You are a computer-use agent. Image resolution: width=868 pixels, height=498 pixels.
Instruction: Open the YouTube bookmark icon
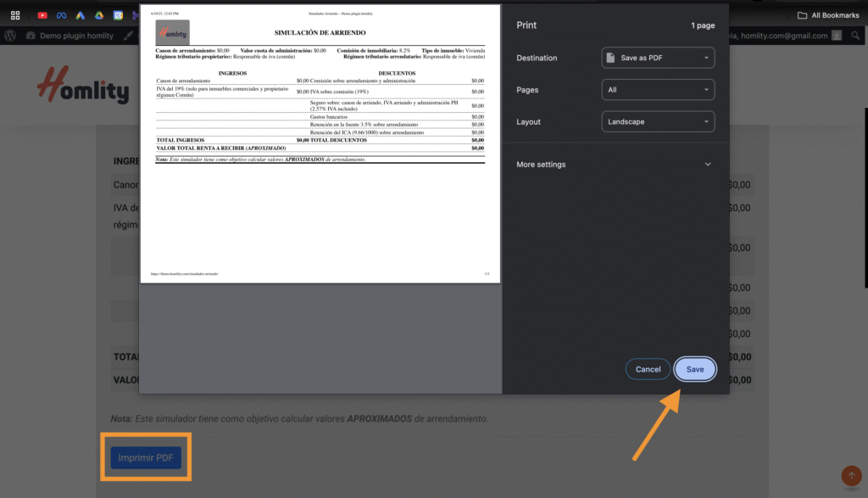click(x=42, y=15)
